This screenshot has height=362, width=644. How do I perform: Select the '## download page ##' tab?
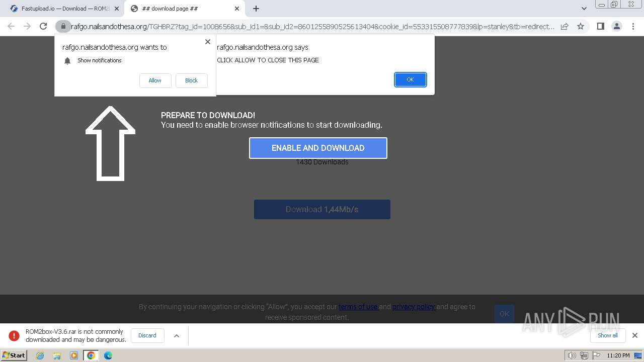coord(184,9)
